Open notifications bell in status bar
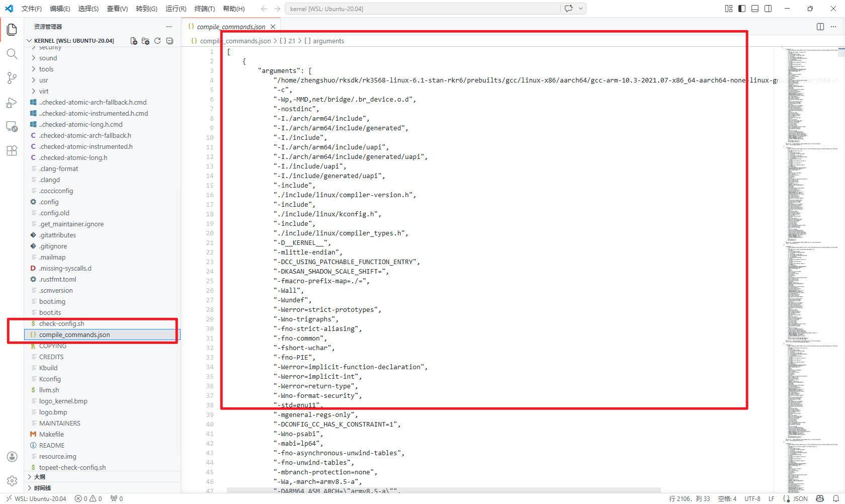Image resolution: width=845 pixels, height=504 pixels. (835, 498)
